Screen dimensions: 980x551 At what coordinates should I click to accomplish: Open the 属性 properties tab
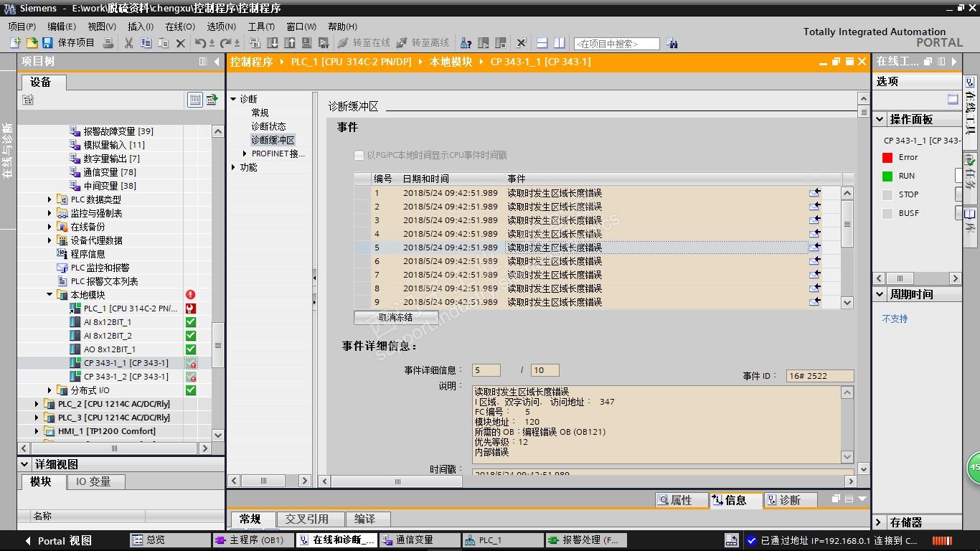[x=682, y=500]
